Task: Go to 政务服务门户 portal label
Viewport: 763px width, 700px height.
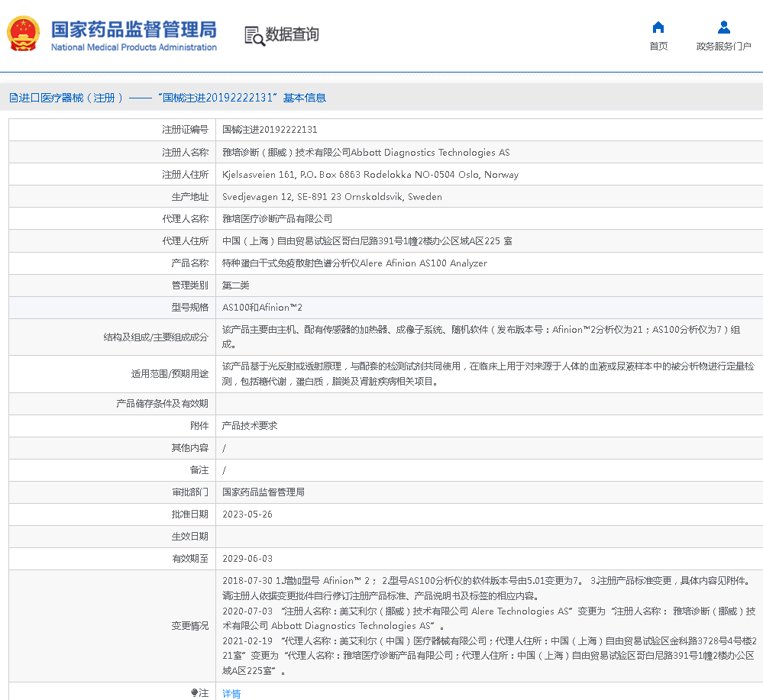Action: (723, 47)
